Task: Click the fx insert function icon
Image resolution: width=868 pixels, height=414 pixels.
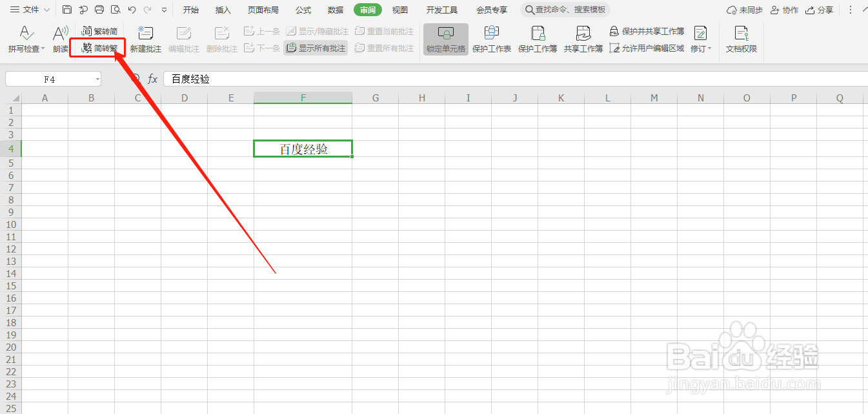Action: coord(153,79)
